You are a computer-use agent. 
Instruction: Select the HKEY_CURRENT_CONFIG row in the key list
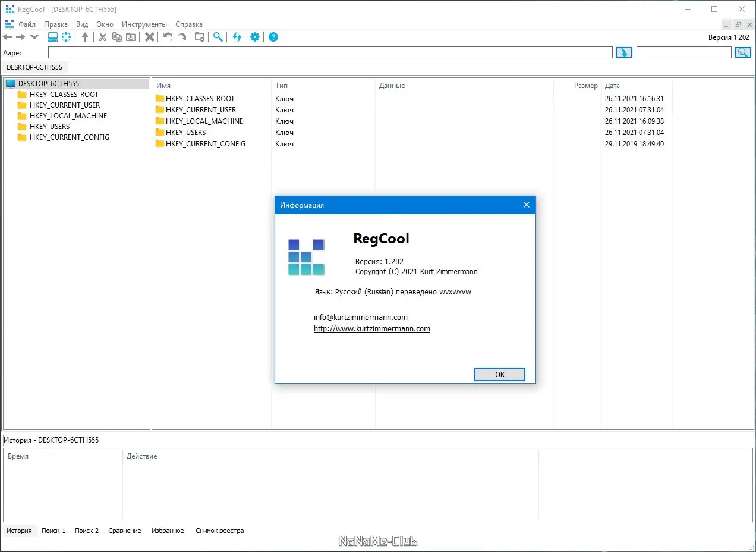click(x=410, y=144)
